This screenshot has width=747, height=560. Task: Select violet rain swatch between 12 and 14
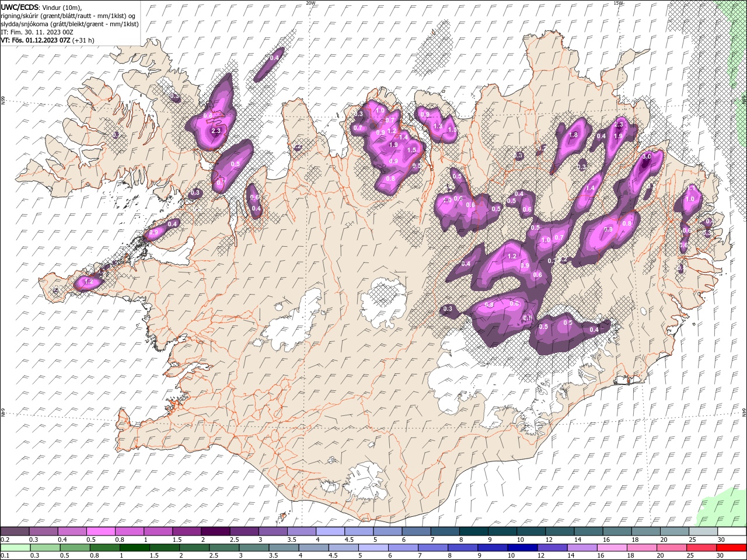pyautogui.click(x=552, y=548)
